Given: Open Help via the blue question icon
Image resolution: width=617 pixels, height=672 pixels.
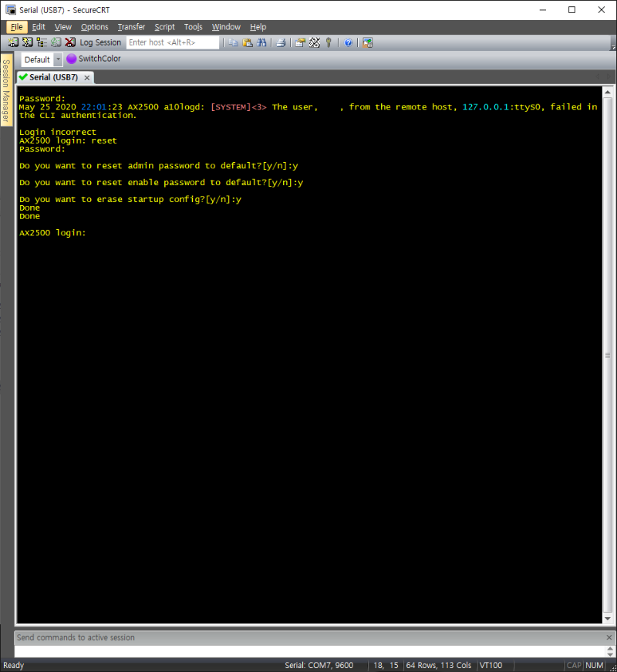Looking at the screenshot, I should (348, 42).
